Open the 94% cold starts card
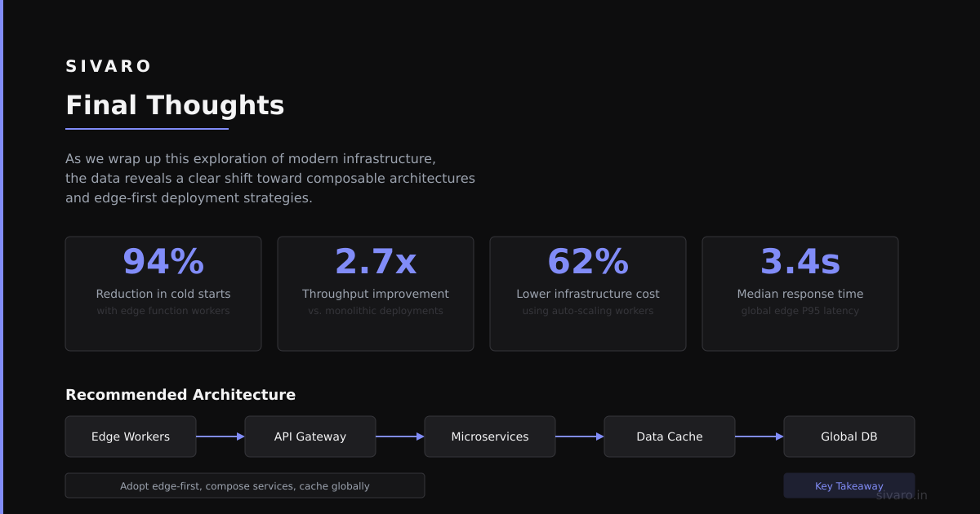Viewport: 980px width, 514px height. [163, 294]
